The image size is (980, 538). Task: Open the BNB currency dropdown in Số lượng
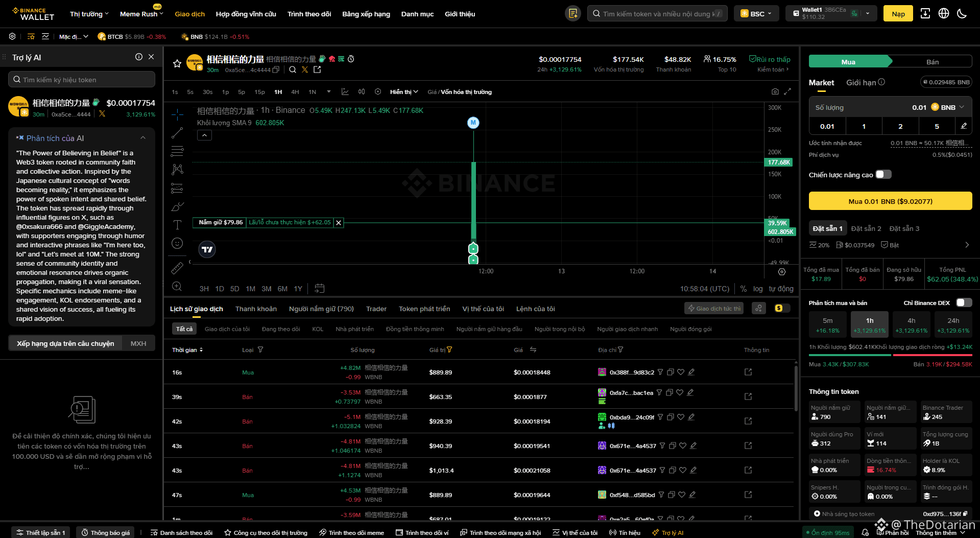click(x=948, y=107)
